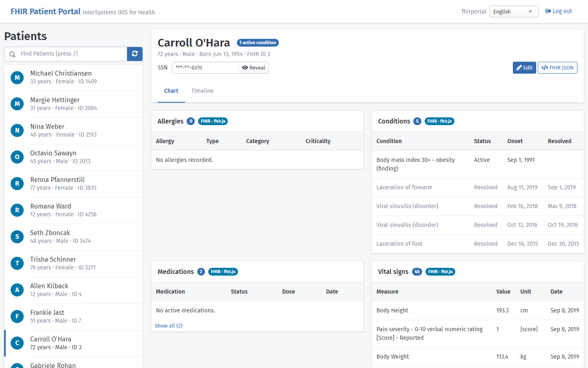Click Frankie Jast's avatar circle
The image size is (588, 368).
coord(17,316)
